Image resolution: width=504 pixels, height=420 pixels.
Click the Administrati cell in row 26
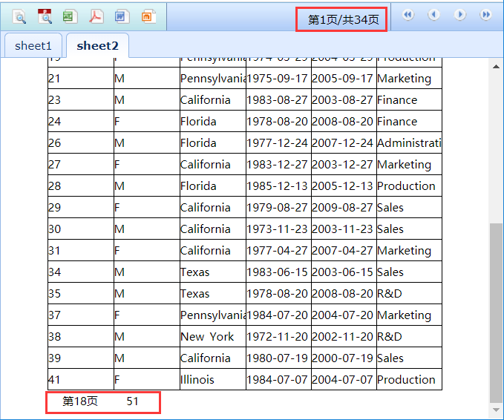tap(409, 142)
